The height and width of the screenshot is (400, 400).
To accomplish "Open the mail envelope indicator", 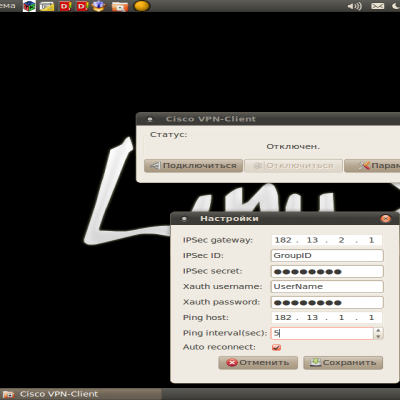I will [x=378, y=6].
